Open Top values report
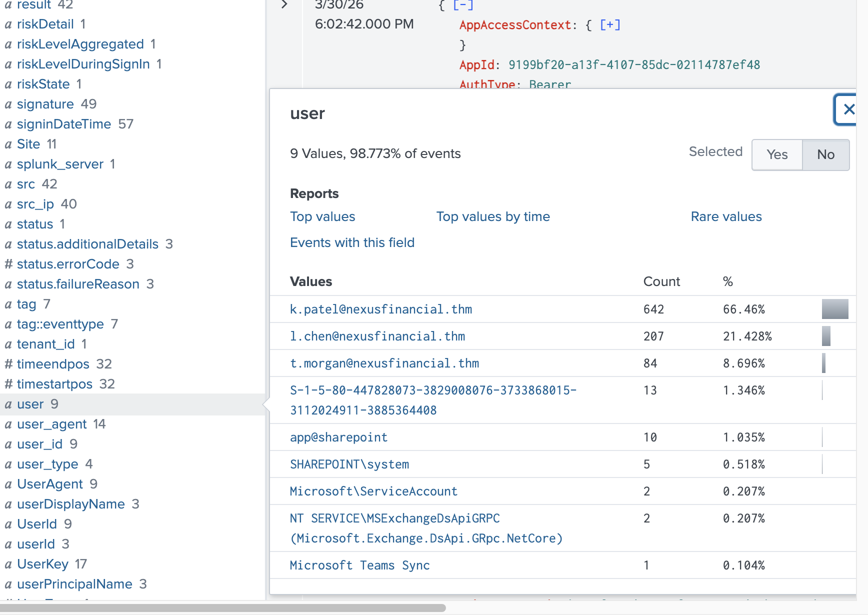 (x=322, y=216)
